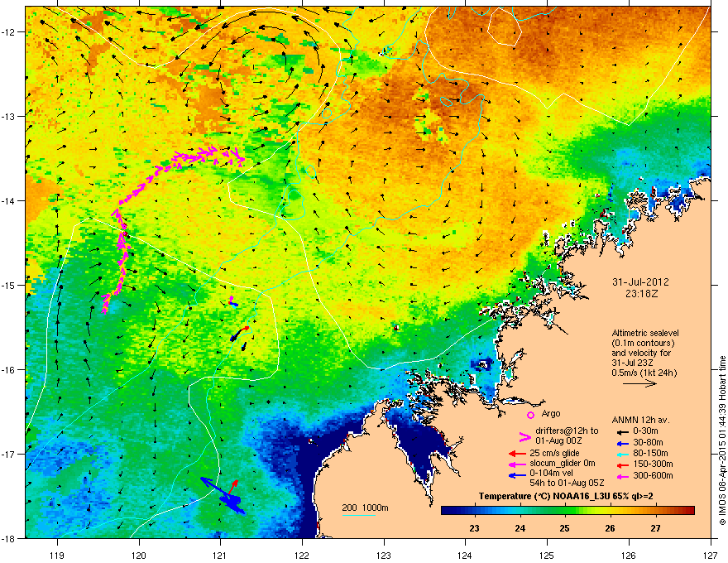This screenshot has height=563, width=728.
Task: Click the blue arrow beside '30-80m'
Action: coord(622,443)
